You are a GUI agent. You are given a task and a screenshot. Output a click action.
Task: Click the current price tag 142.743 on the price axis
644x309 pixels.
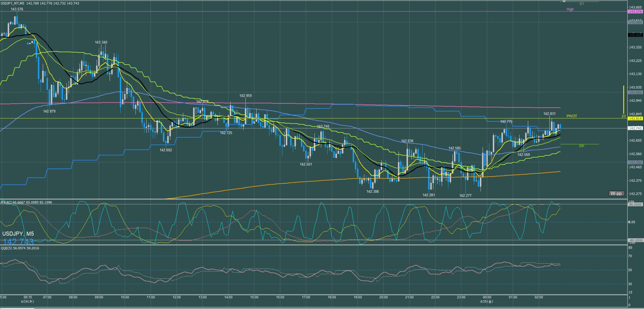636,128
